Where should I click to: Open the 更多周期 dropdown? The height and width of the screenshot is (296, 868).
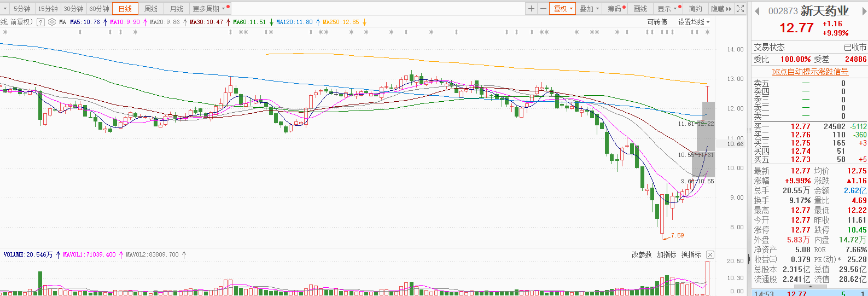210,9
